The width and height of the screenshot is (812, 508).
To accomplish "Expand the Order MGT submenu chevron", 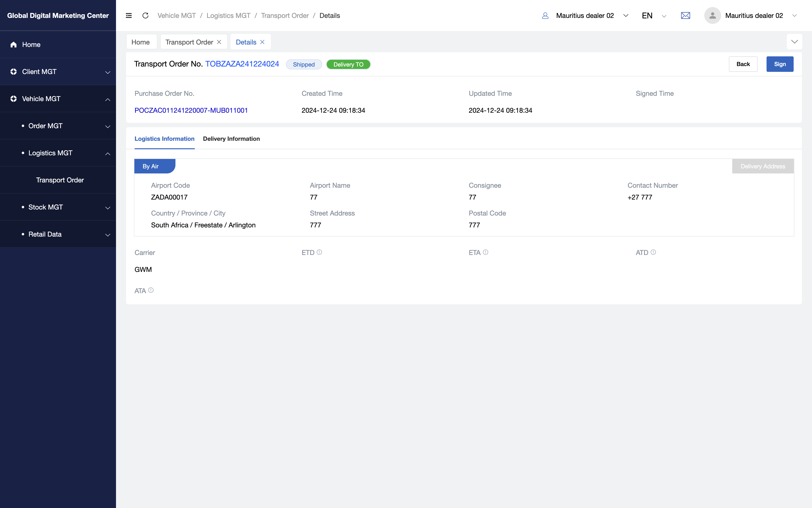I will (x=108, y=126).
